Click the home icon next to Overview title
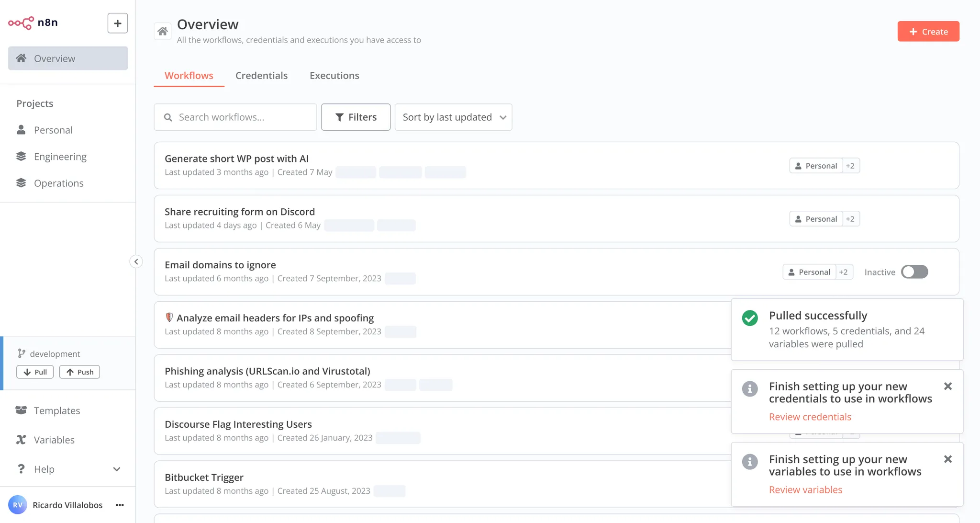Screen dimensions: 980x523 point(163,31)
